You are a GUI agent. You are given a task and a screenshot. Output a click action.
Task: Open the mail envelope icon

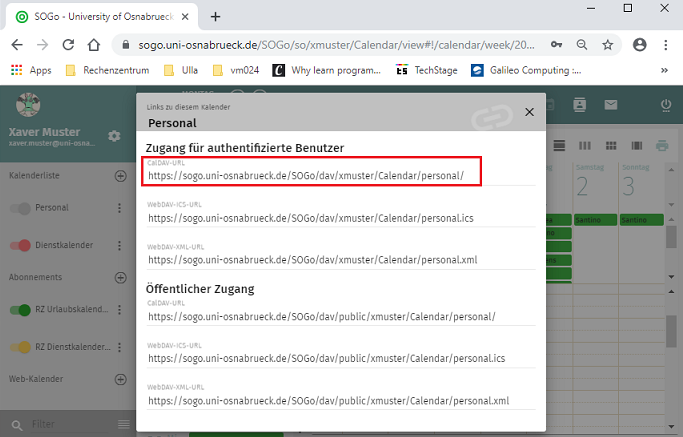coord(610,105)
